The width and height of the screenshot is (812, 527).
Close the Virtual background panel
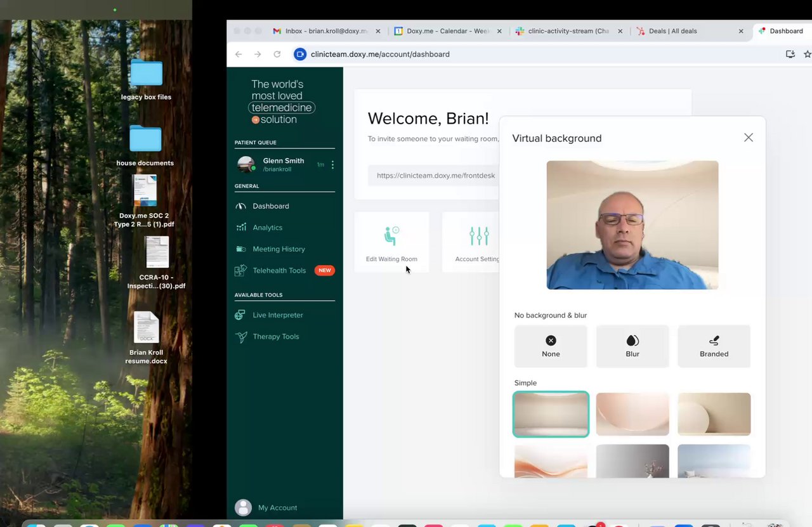point(749,138)
